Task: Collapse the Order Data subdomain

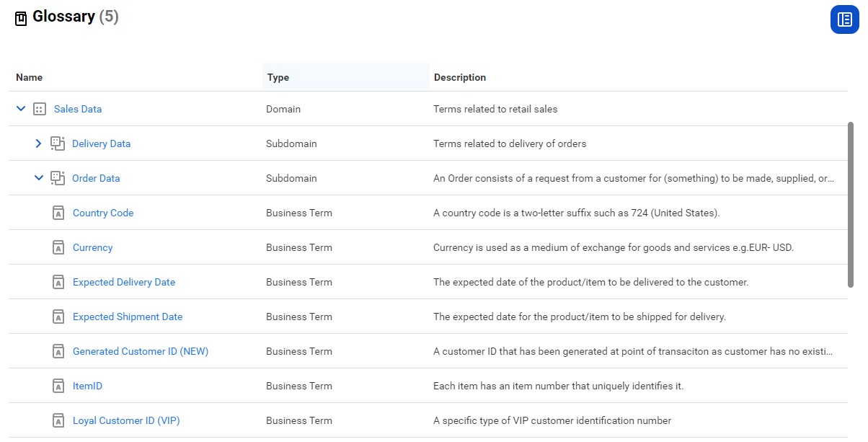Action: tap(39, 178)
